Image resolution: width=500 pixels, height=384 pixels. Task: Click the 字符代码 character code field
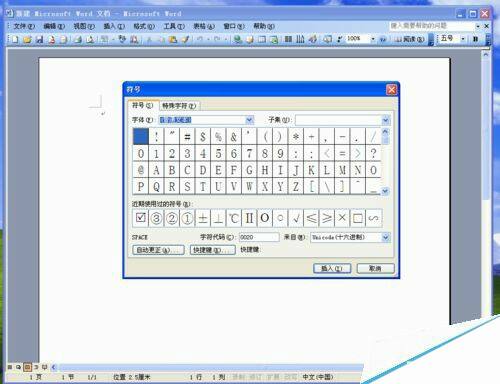click(259, 237)
